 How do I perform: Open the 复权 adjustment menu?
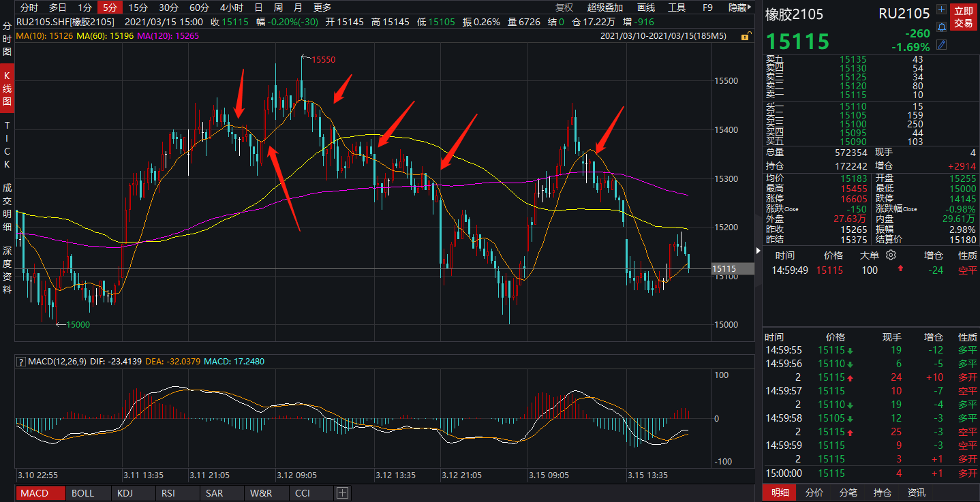[564, 7]
